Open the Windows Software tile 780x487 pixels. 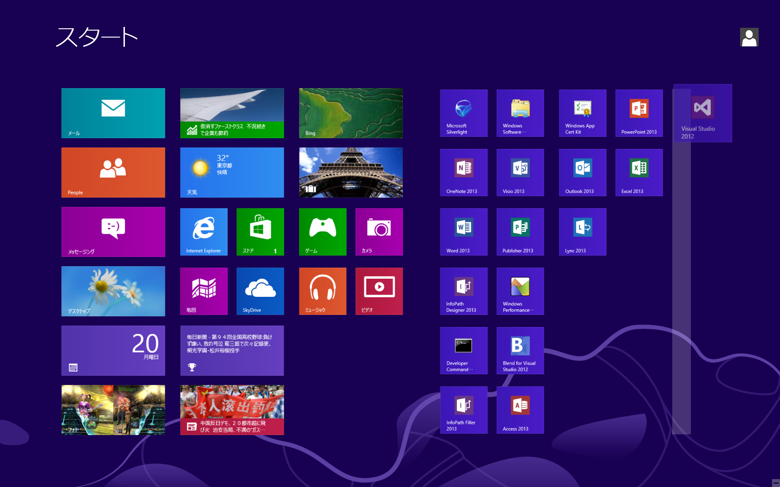pyautogui.click(x=520, y=113)
